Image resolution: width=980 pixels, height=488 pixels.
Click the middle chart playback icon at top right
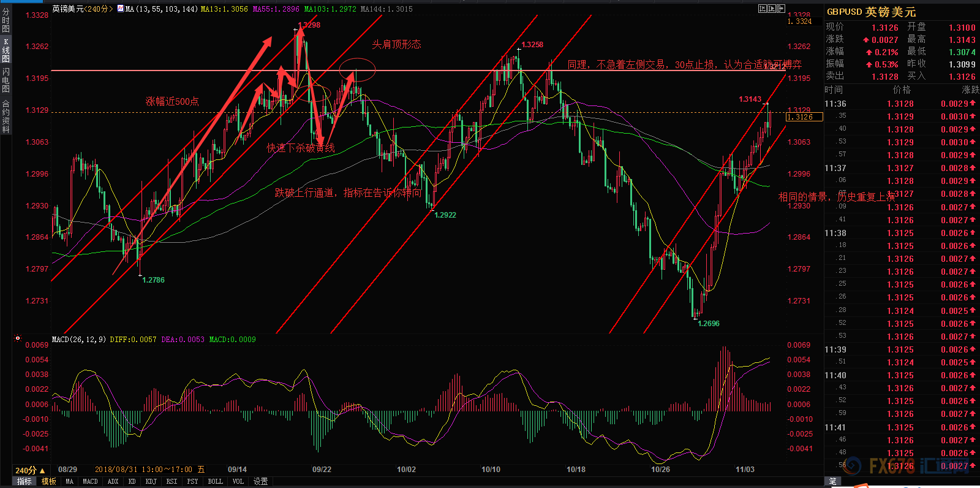point(772,9)
